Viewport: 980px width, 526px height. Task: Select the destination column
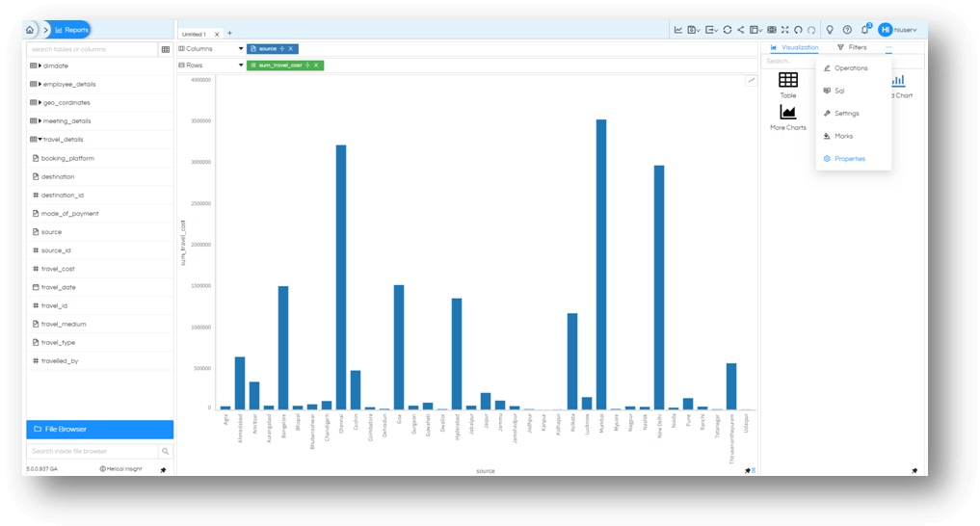tap(58, 177)
